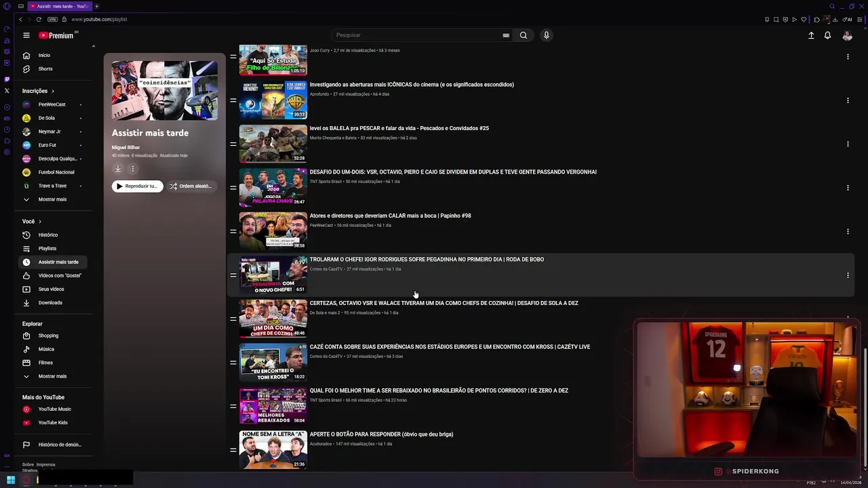Image resolution: width=868 pixels, height=488 pixels.
Task: Open Miguel Bilhar channel link
Action: tap(125, 147)
